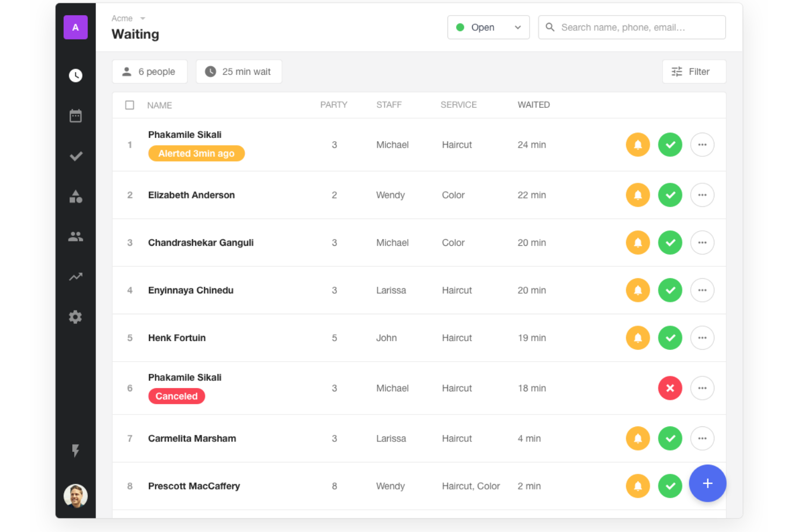Toggle the select-all checkbox in table header
This screenshot has height=532, width=798.
[x=129, y=105]
